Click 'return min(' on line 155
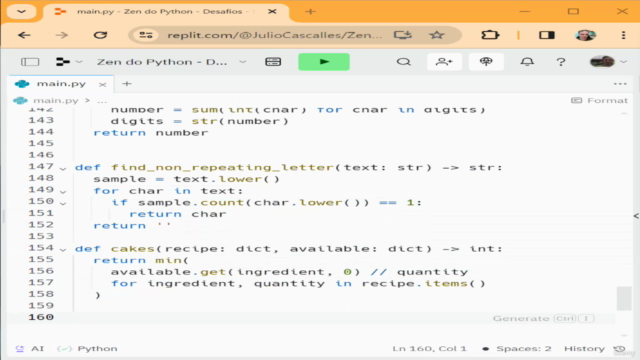 [141, 260]
